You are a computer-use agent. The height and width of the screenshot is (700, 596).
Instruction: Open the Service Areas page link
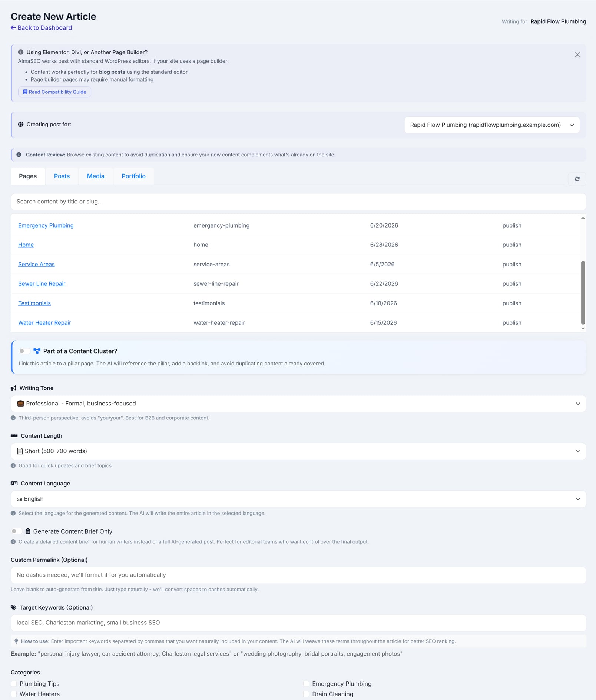(x=36, y=264)
